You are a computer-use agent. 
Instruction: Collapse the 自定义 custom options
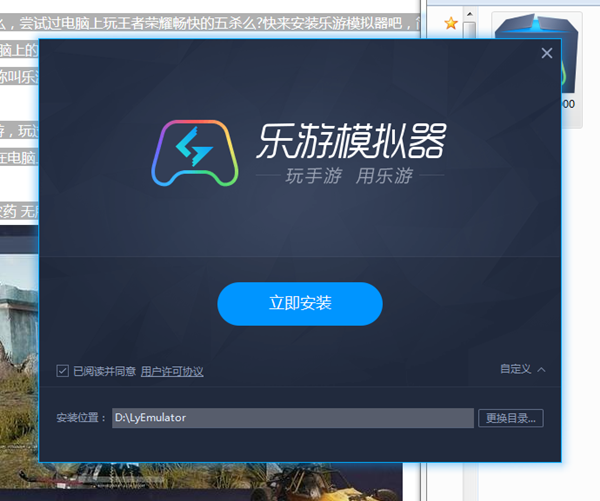(523, 369)
